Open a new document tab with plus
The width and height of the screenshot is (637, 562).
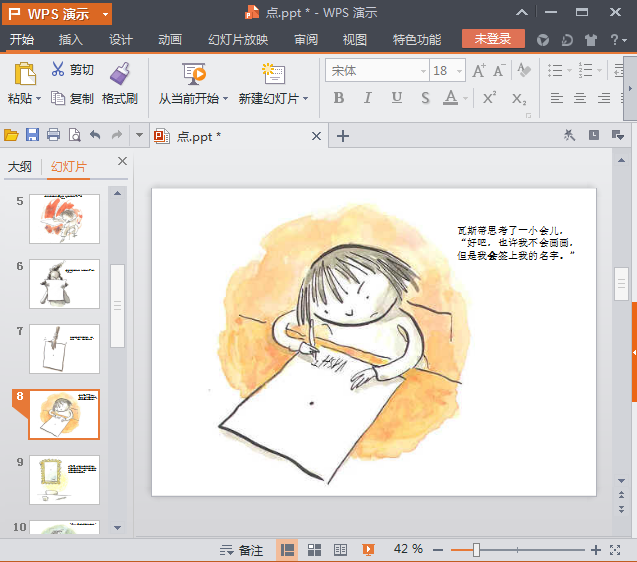pos(343,136)
